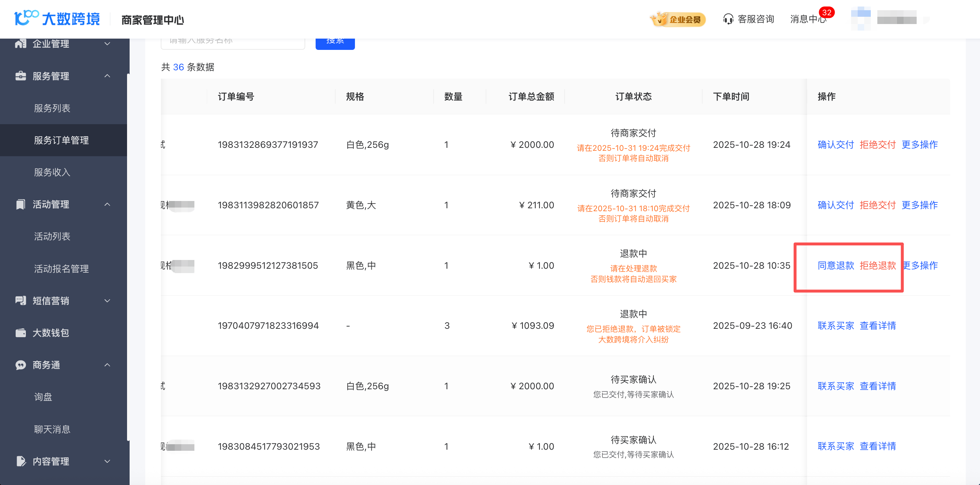Go to 活动报名管理 menu item
The height and width of the screenshot is (485, 980).
coord(61,269)
